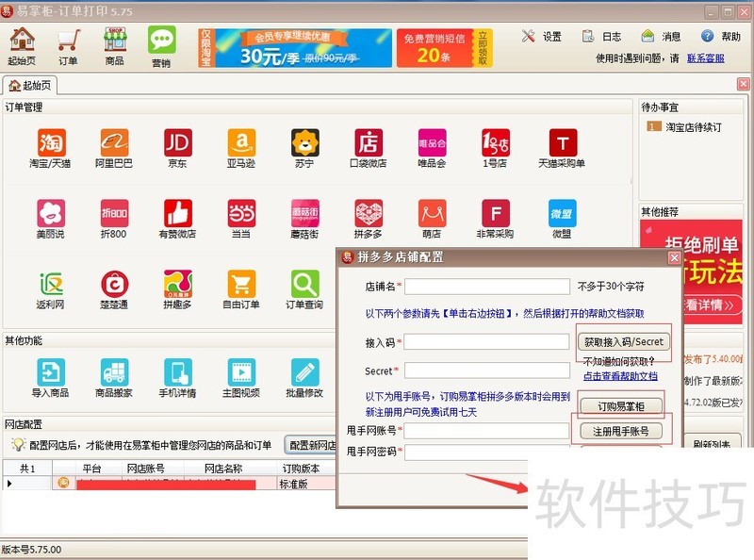Close the 拼多多店铺配置 dialog
The width and height of the screenshot is (754, 560).
coord(674,258)
